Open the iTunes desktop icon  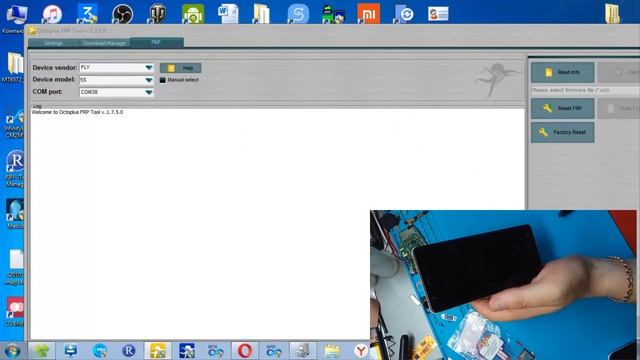coord(52,14)
